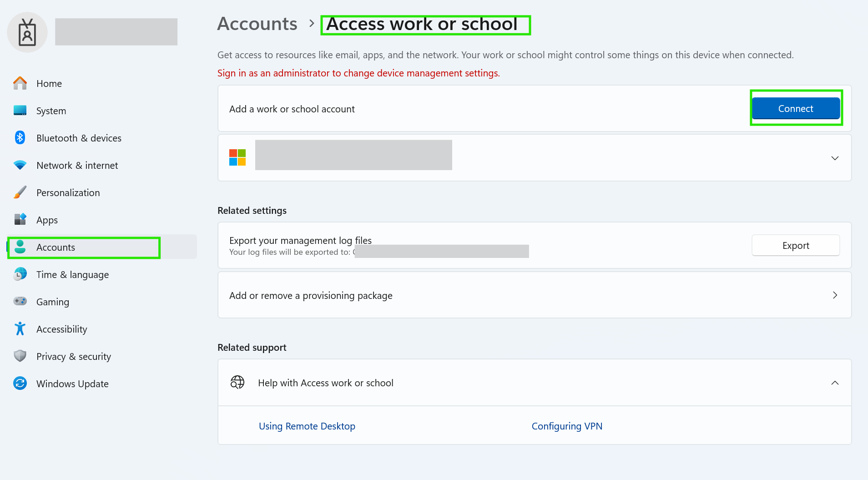Viewport: 868px width, 480px height.
Task: Open the Windows Update sync icon
Action: pos(20,384)
